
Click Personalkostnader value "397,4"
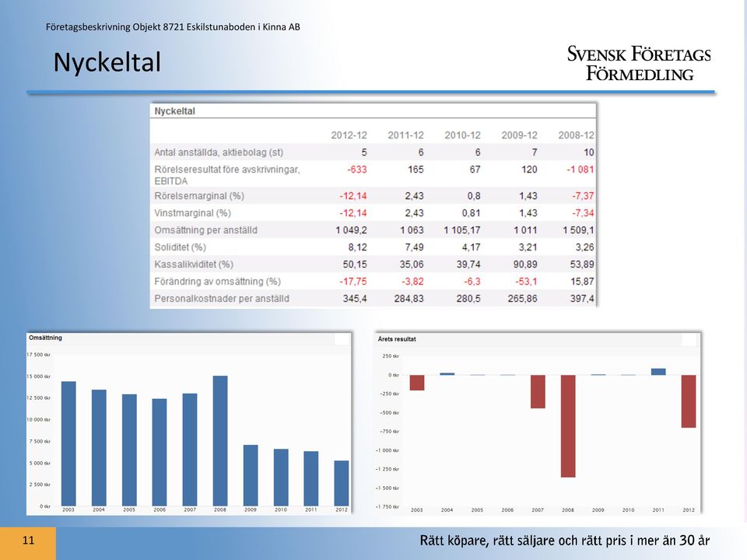[582, 299]
